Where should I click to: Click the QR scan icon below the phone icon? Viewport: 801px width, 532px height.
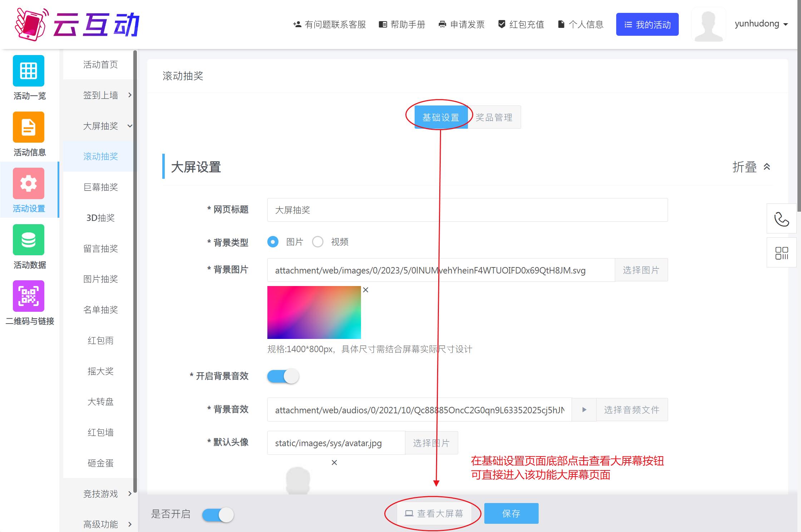pyautogui.click(x=781, y=253)
